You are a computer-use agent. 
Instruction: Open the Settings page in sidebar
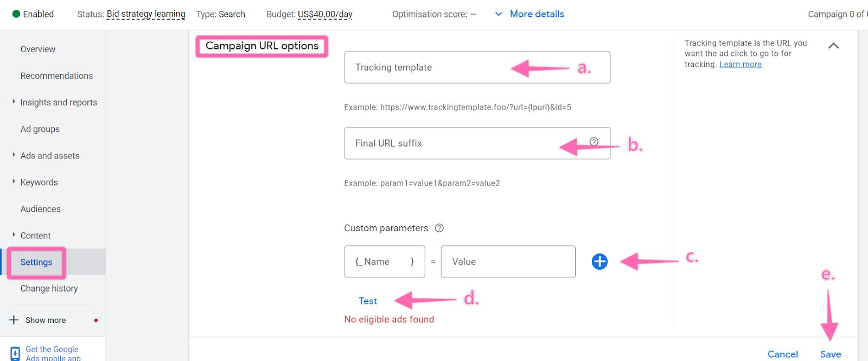pyautogui.click(x=36, y=262)
